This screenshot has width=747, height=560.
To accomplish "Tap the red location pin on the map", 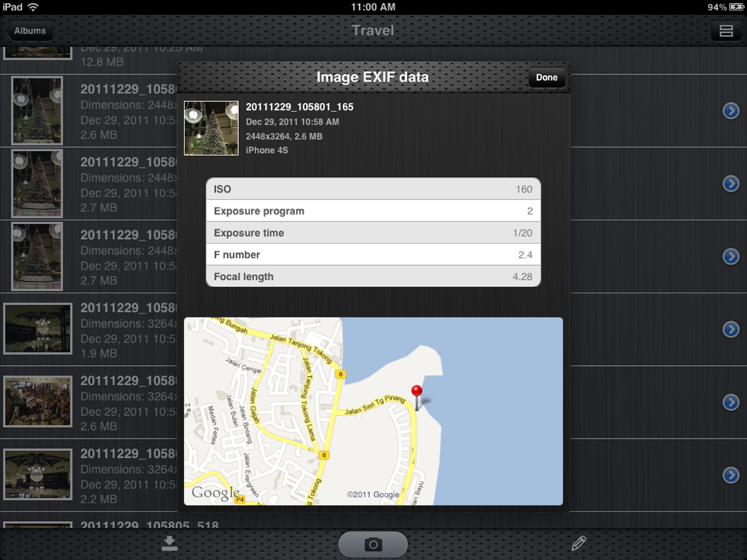I will (x=417, y=396).
